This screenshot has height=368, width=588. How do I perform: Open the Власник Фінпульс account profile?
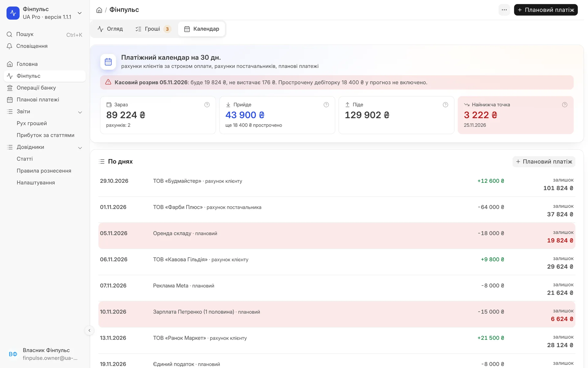coord(45,354)
